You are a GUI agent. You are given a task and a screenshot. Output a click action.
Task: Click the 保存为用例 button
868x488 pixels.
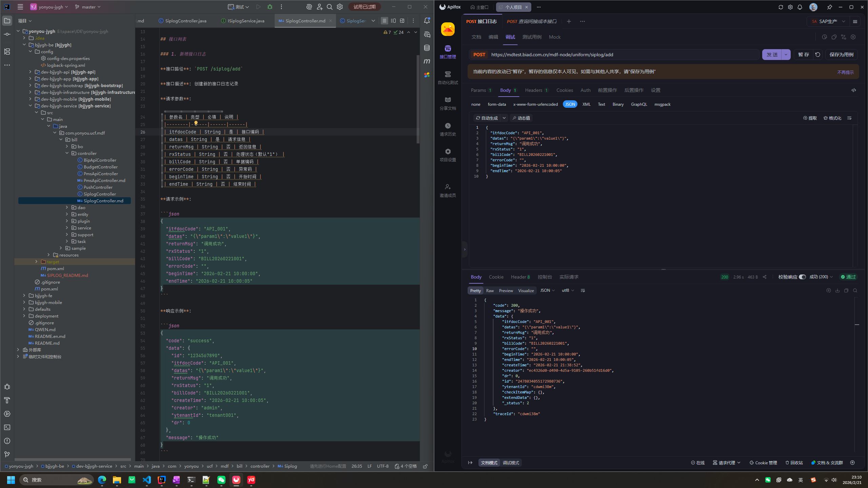pos(841,55)
